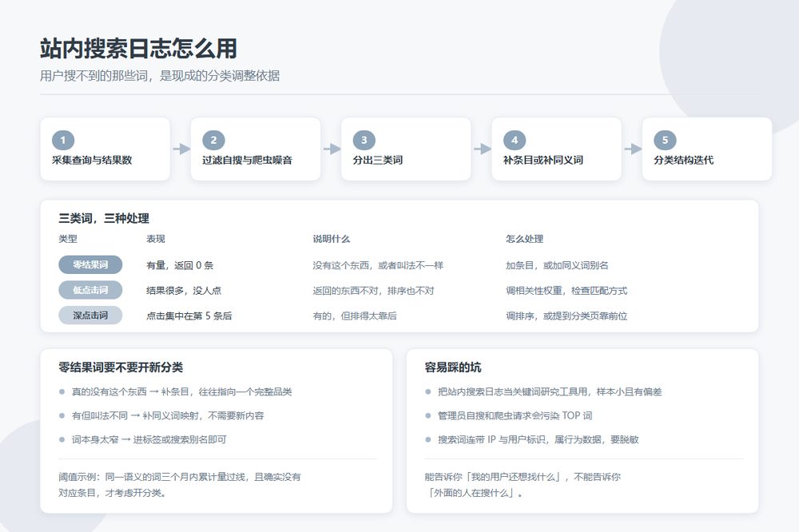Select step 2 number badge
799x532 pixels.
[x=213, y=140]
